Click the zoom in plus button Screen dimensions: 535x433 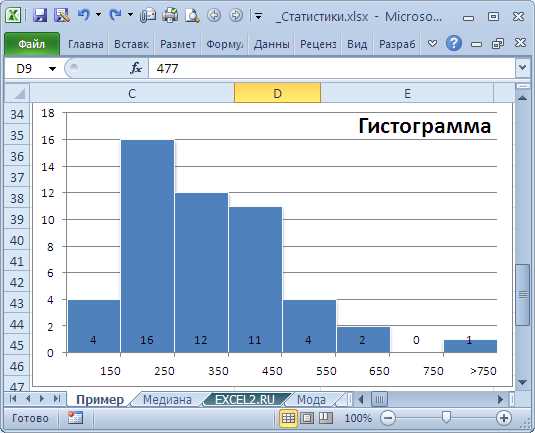(504, 418)
